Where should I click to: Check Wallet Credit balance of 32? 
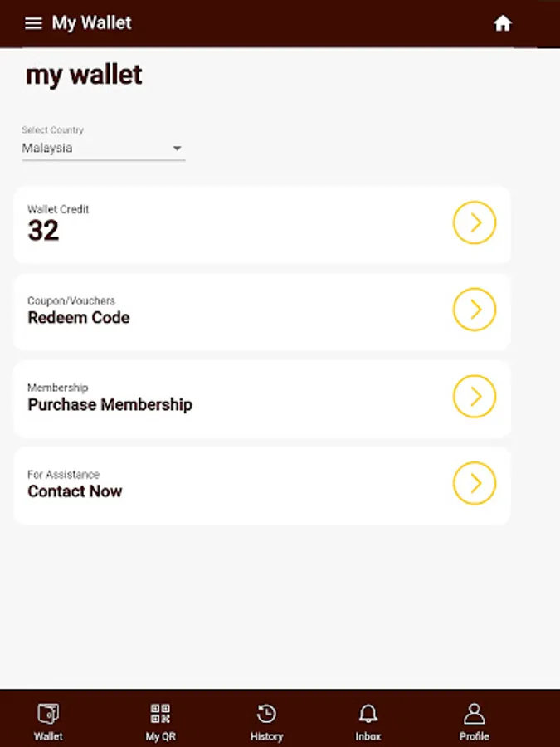[x=45, y=230]
